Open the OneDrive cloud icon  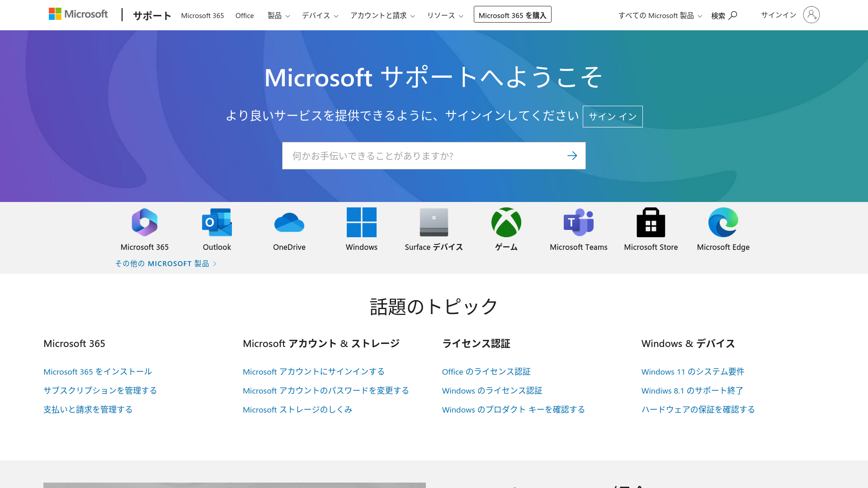click(x=289, y=222)
